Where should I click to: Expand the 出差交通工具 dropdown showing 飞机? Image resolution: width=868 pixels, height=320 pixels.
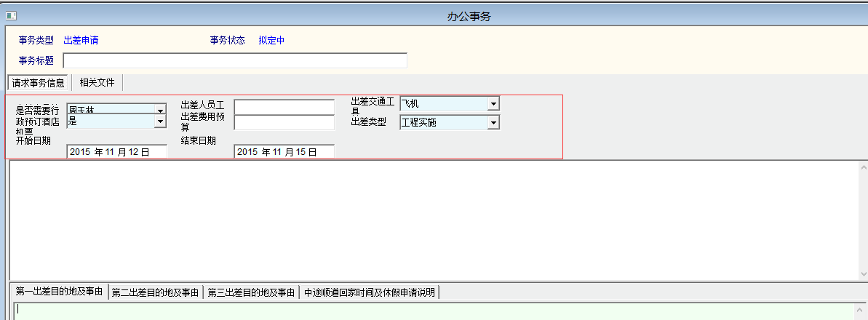click(493, 104)
